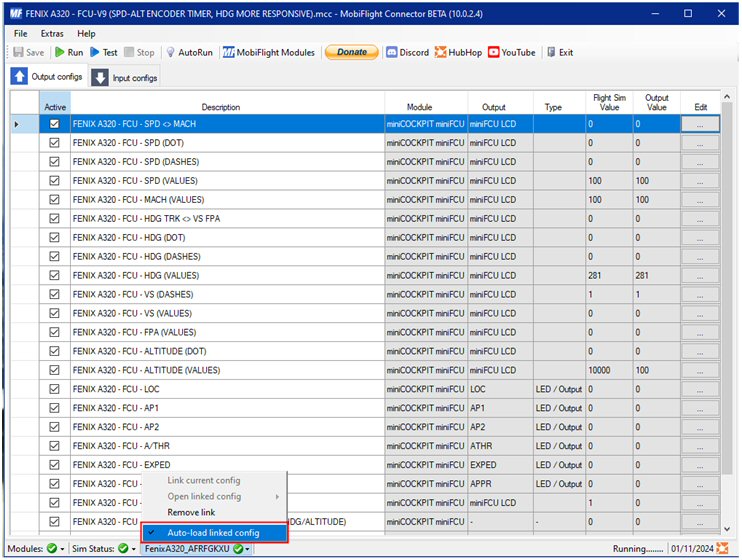Click the HubHop icon in status bar
Screen dimensions: 742x560
722,548
